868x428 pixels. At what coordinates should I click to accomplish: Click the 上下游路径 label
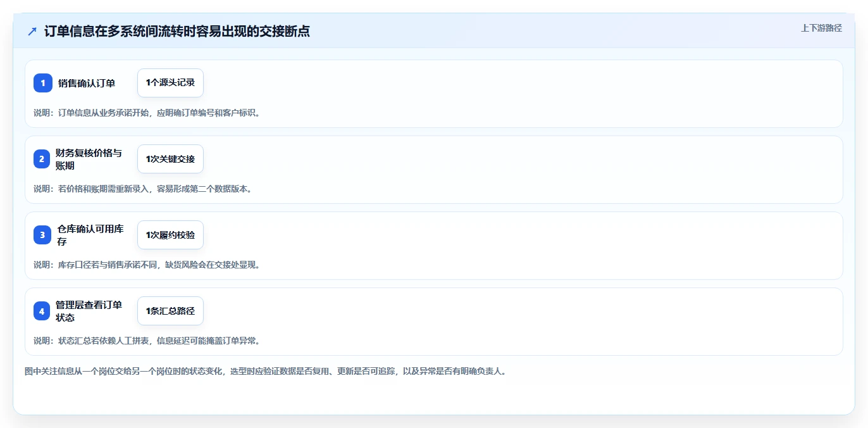[x=821, y=28]
